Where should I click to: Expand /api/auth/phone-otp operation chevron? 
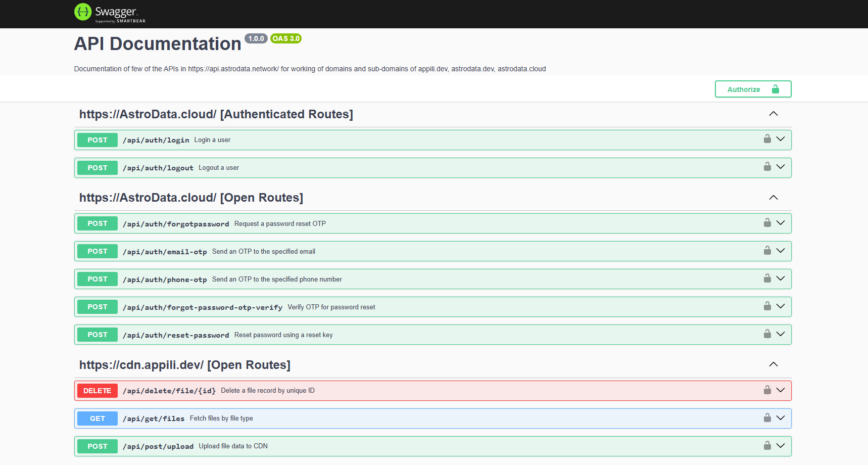pos(781,278)
